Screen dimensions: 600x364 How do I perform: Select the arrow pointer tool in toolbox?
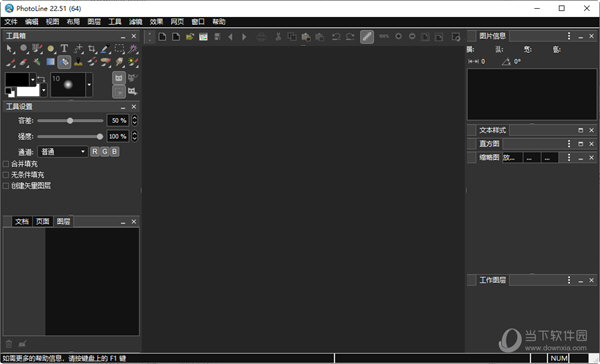click(x=10, y=49)
